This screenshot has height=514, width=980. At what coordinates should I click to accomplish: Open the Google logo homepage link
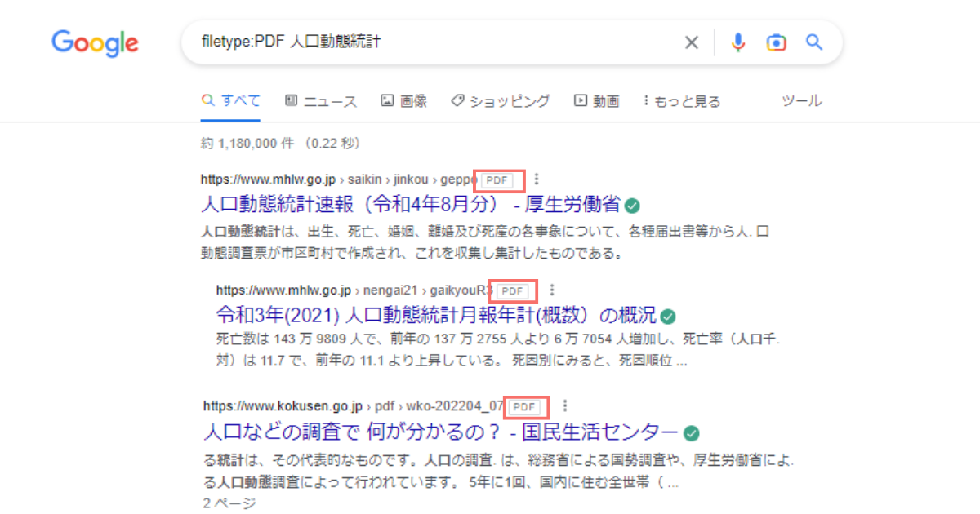tap(95, 42)
